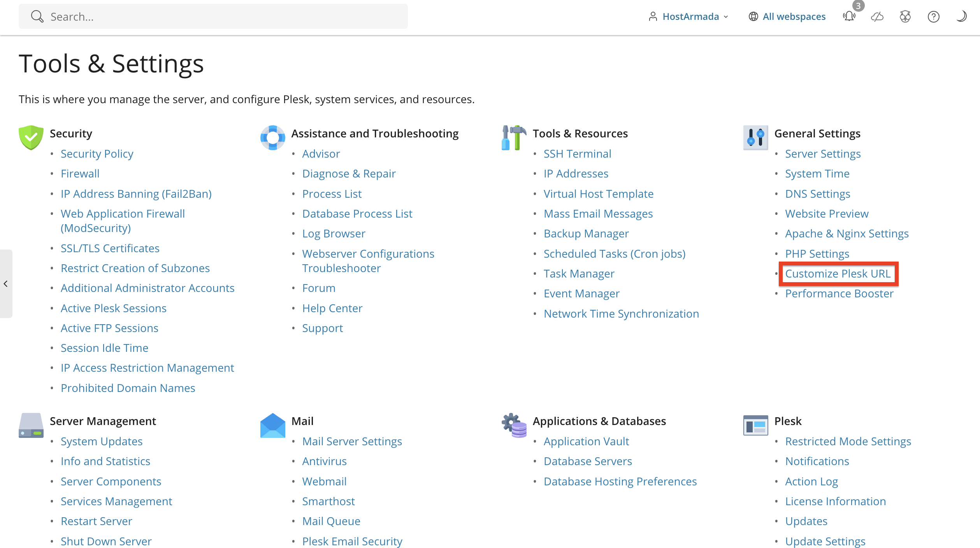Click the magnifier icon in search bar
The height and width of the screenshot is (548, 980).
pyautogui.click(x=37, y=16)
